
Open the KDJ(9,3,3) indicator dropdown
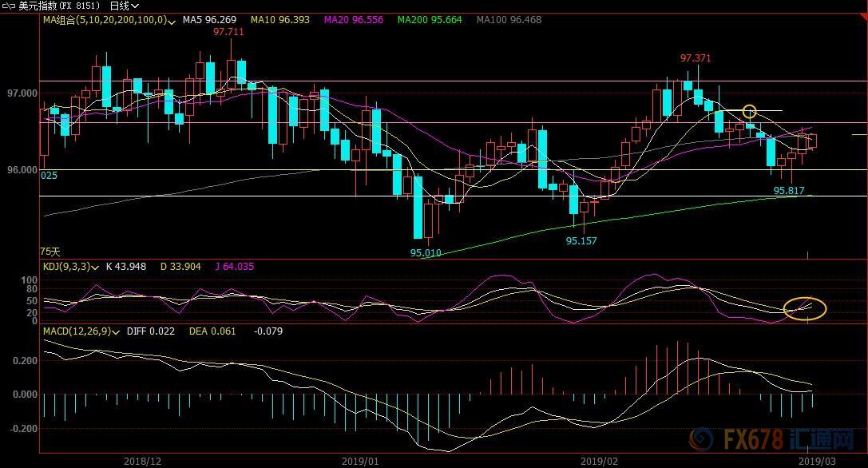pos(97,267)
